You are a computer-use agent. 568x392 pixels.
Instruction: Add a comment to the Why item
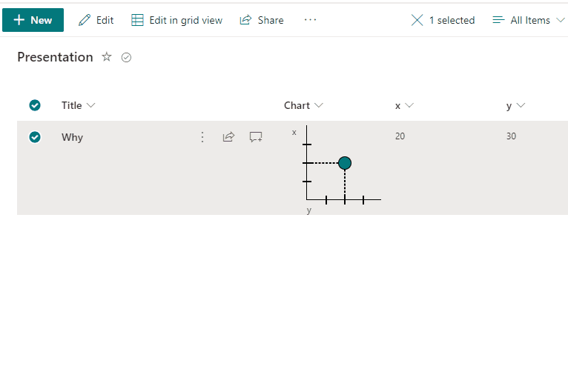256,137
